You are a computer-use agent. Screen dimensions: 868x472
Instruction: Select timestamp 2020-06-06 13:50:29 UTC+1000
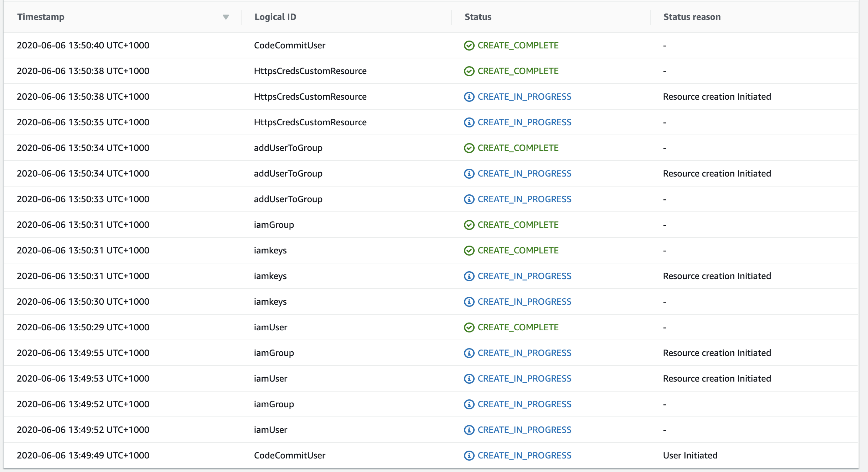(x=83, y=327)
